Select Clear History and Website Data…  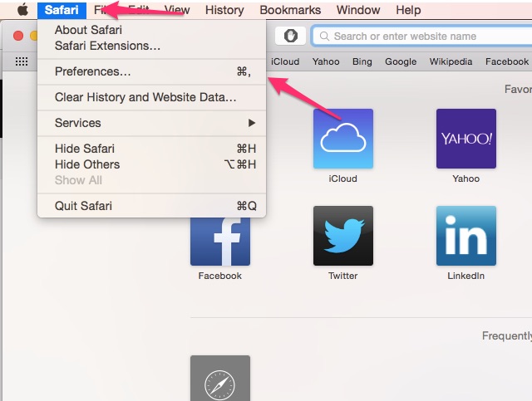(x=151, y=97)
